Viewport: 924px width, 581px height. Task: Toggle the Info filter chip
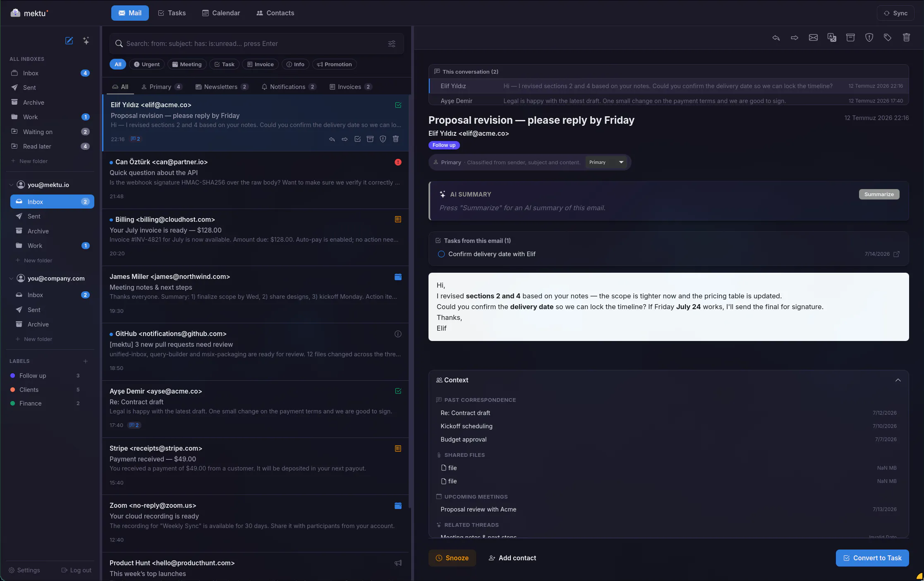pos(295,64)
